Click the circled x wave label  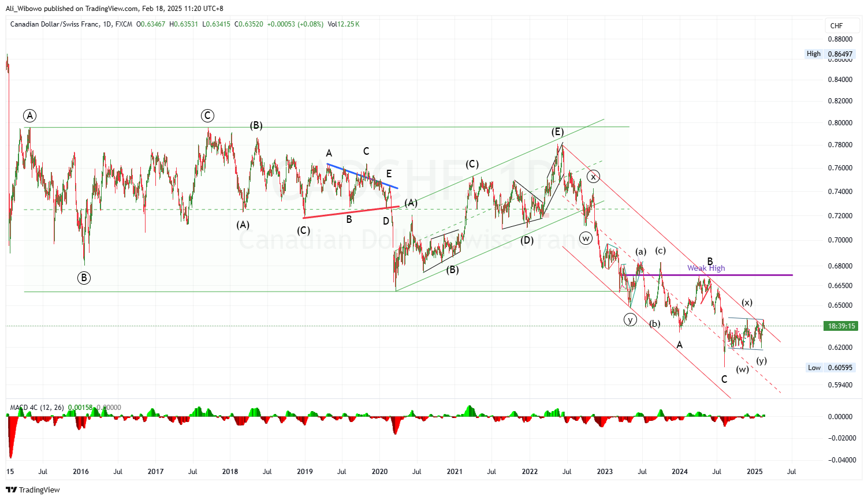(593, 177)
